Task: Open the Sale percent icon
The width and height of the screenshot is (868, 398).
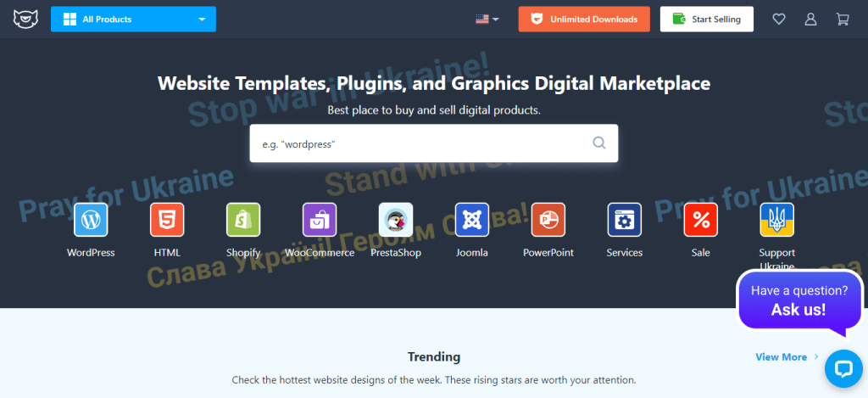Action: (x=701, y=220)
